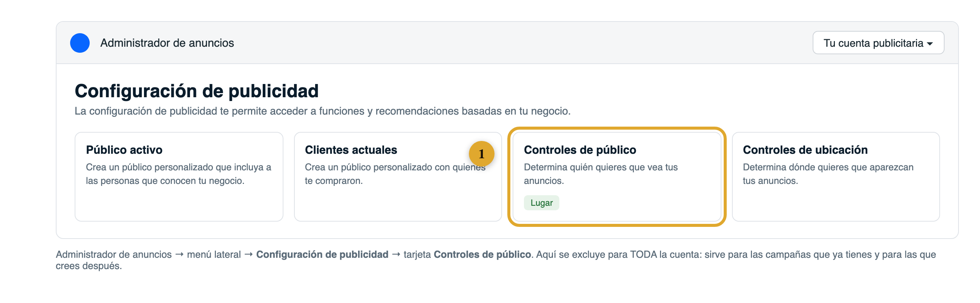Click the caption text starting 'Administrador de anuncios → menú lateral'
Image resolution: width=980 pixels, height=303 pixels.
click(496, 260)
